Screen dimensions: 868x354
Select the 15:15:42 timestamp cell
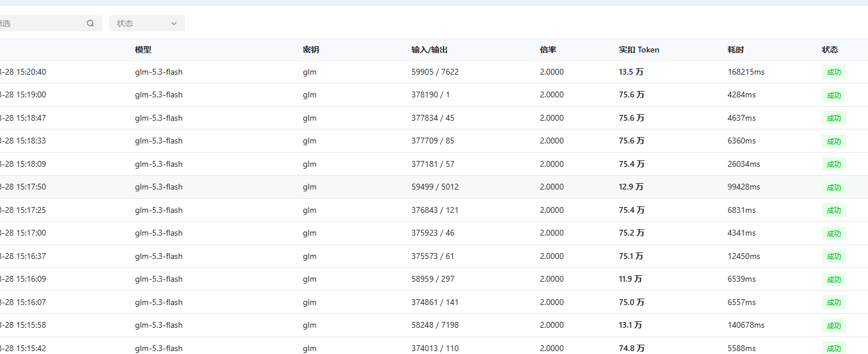click(23, 348)
